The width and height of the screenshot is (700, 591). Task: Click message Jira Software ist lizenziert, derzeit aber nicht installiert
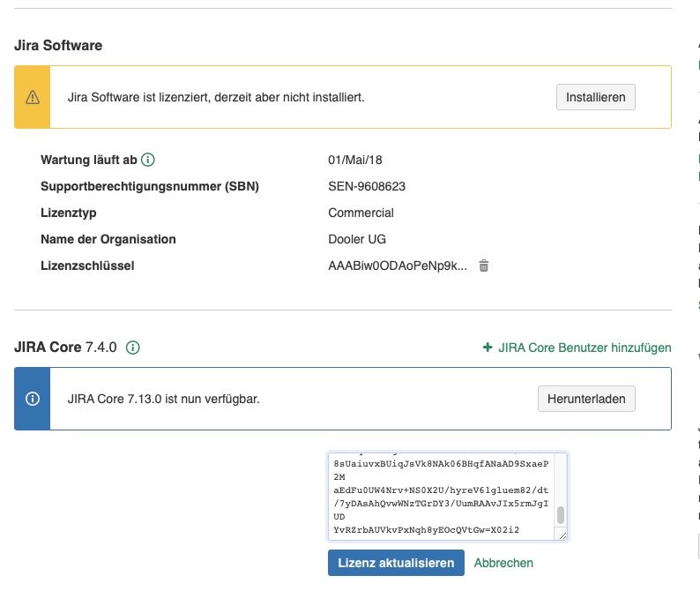coord(216,97)
